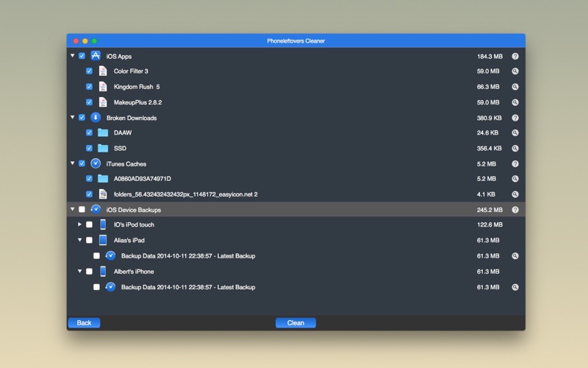Collapse the Alias's iPad backups

click(80, 240)
